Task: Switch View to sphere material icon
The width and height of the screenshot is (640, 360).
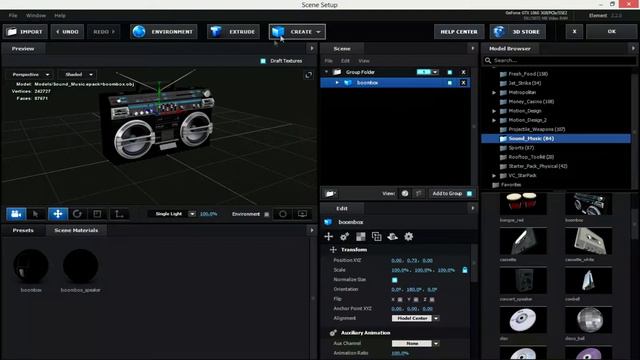Action: (x=405, y=193)
